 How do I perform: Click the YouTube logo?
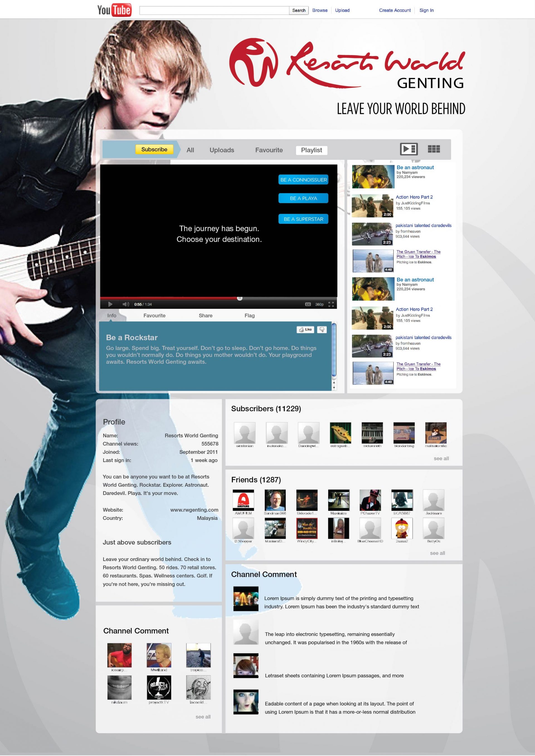tap(114, 10)
